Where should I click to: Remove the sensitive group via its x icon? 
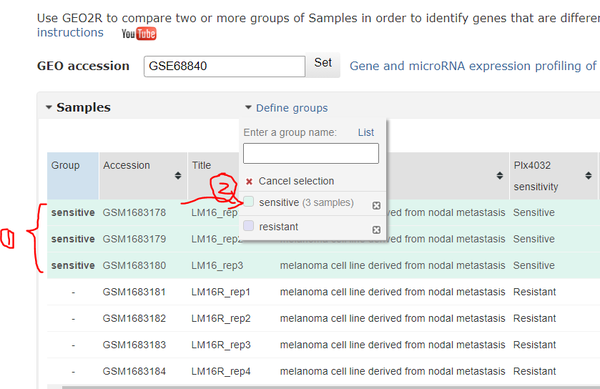[x=376, y=206]
